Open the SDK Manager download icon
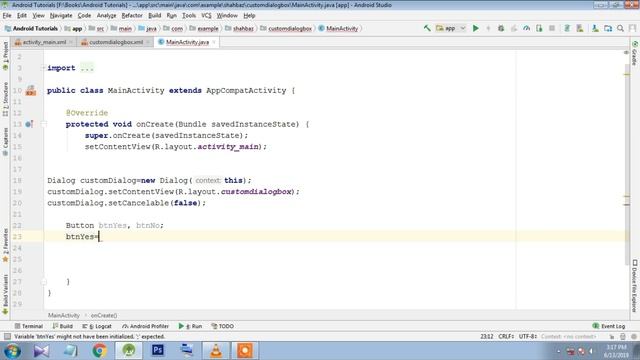 click(x=595, y=28)
